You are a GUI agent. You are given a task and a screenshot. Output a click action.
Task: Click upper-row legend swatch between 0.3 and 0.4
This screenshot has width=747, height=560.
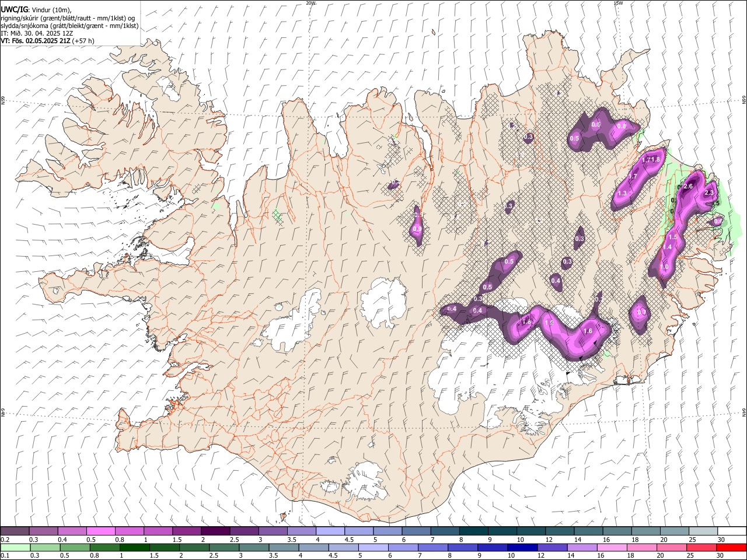point(44,531)
